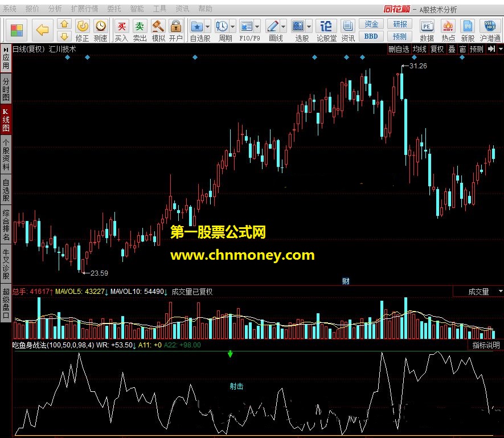Open the F10/F9 info icon
The height and width of the screenshot is (438, 504).
click(x=247, y=26)
